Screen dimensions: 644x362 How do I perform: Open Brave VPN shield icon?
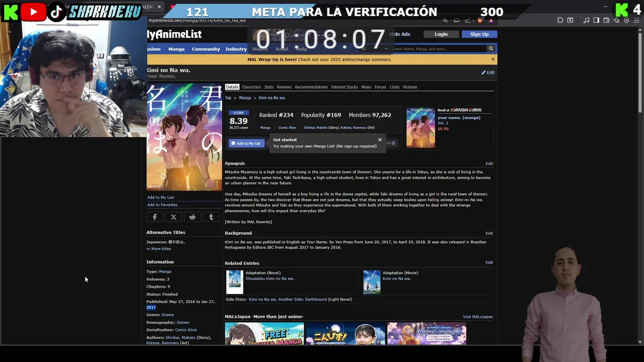coord(626,20)
